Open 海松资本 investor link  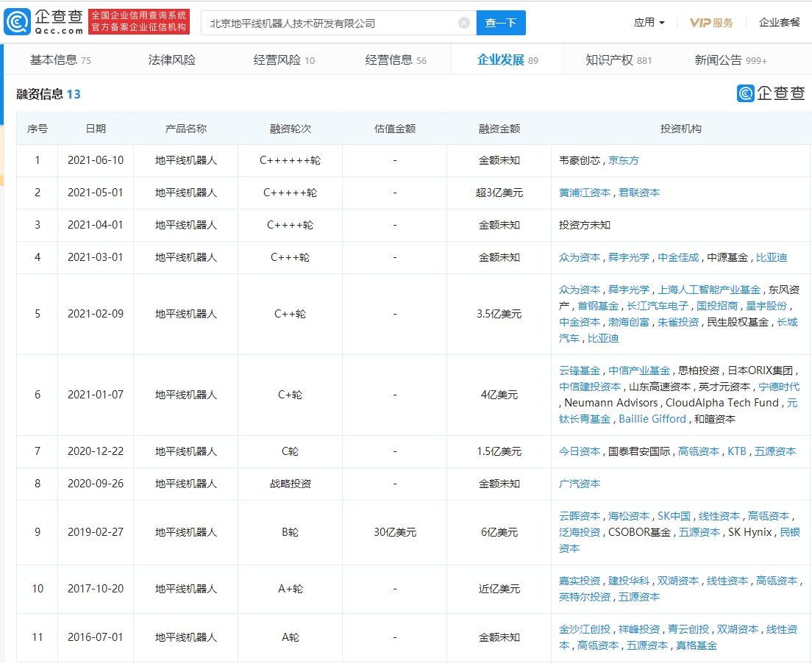[629, 516]
